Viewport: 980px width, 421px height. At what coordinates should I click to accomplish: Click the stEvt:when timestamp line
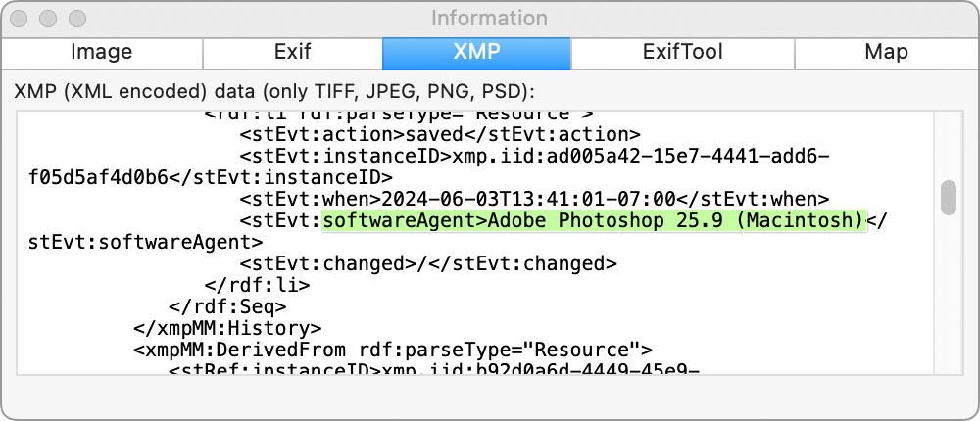pyautogui.click(x=535, y=199)
